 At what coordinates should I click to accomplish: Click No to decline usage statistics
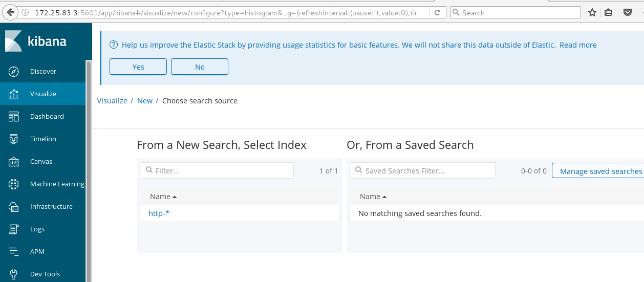[x=200, y=67]
